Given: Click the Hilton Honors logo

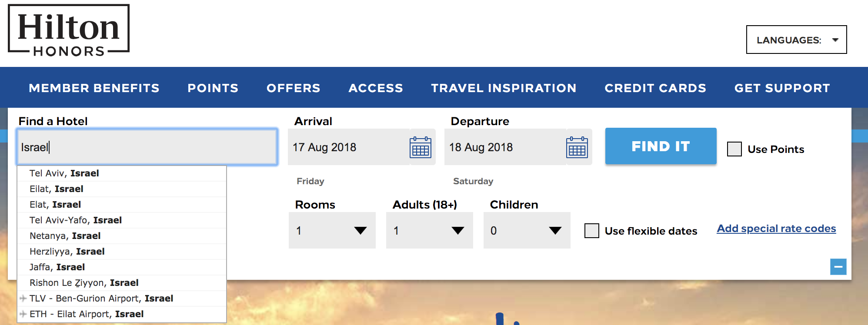Looking at the screenshot, I should (69, 31).
